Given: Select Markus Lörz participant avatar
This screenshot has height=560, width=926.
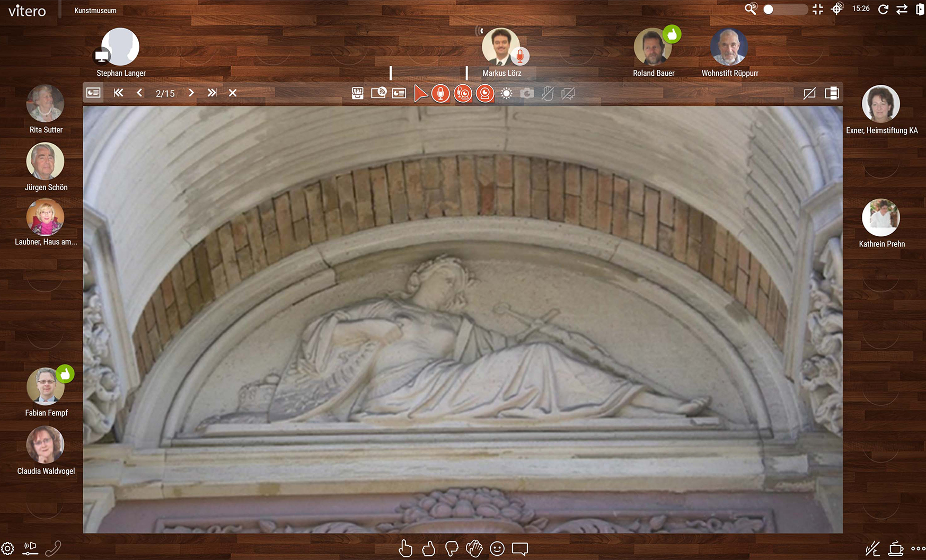Looking at the screenshot, I should coord(500,47).
